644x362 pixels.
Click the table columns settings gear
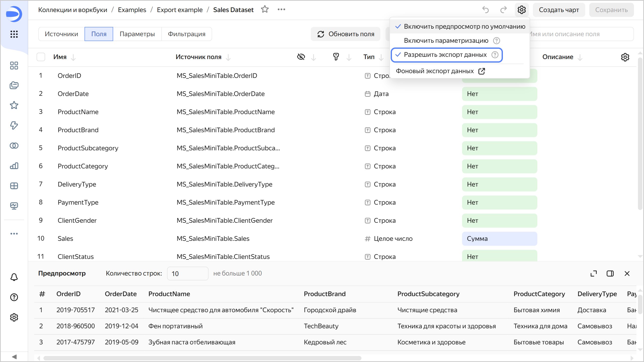click(x=625, y=57)
